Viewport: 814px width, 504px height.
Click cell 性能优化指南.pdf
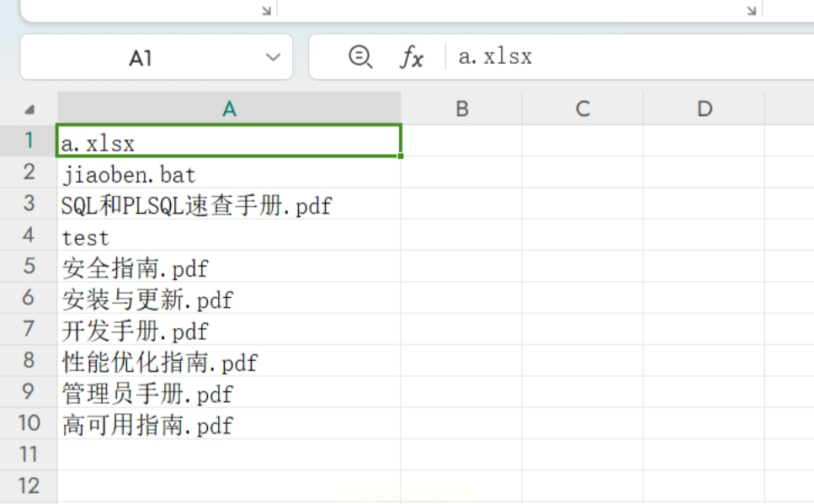pyautogui.click(x=229, y=360)
